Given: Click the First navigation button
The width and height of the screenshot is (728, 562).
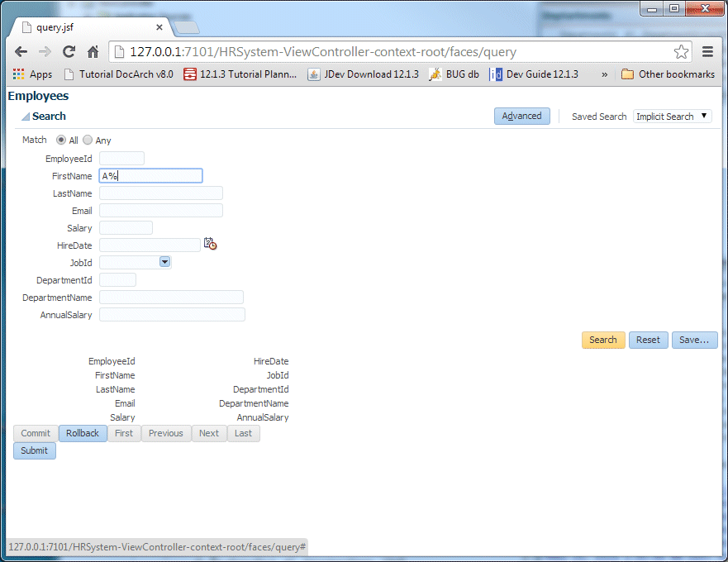Looking at the screenshot, I should pos(124,433).
